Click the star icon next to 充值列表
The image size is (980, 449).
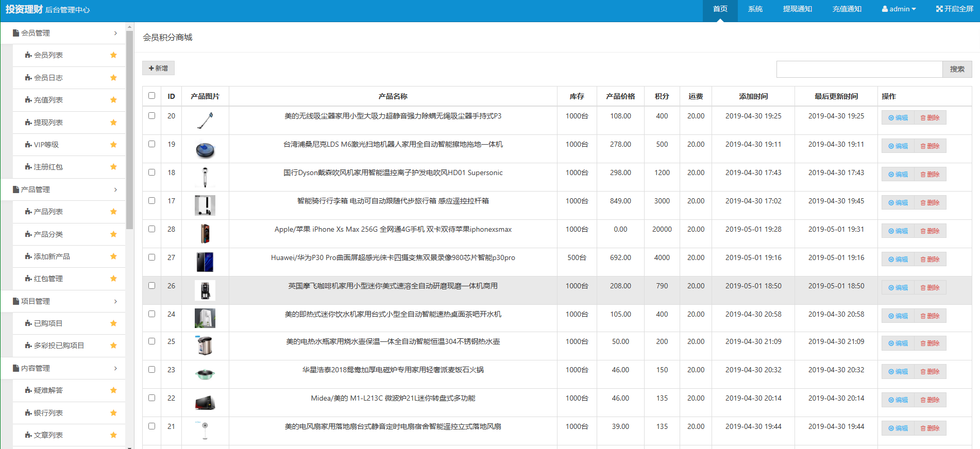tap(113, 100)
